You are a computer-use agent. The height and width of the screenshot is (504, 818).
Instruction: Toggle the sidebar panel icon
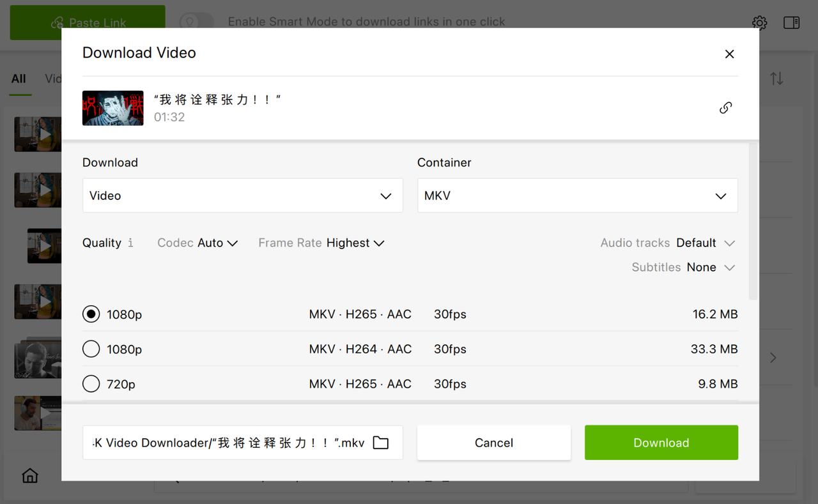(791, 23)
